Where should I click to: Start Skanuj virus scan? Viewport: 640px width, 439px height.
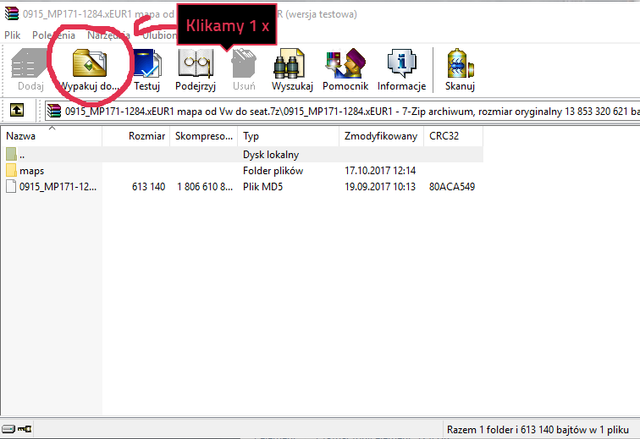[460, 63]
